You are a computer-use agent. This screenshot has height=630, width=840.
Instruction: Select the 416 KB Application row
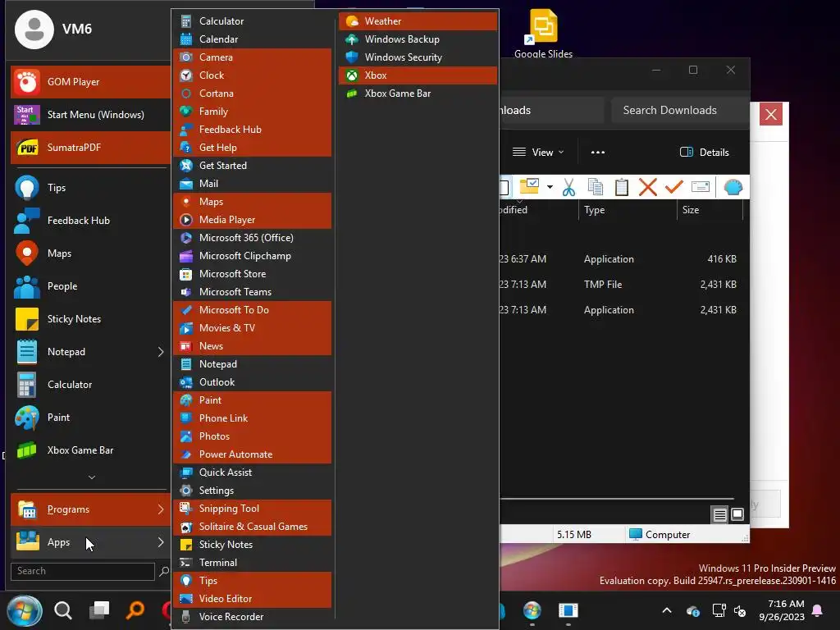[x=622, y=259]
